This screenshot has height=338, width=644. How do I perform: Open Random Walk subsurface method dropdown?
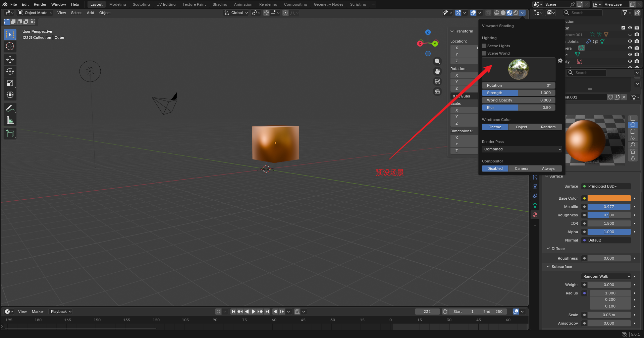[x=606, y=276]
